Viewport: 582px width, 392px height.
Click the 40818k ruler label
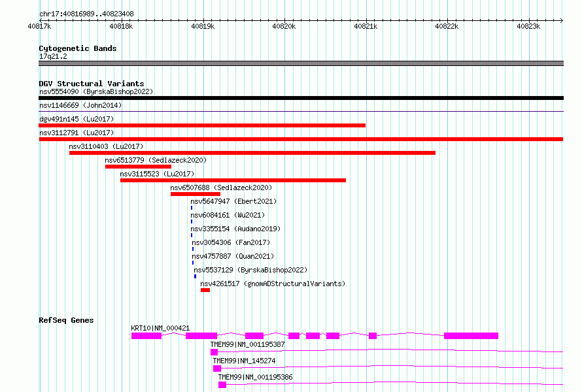click(121, 26)
